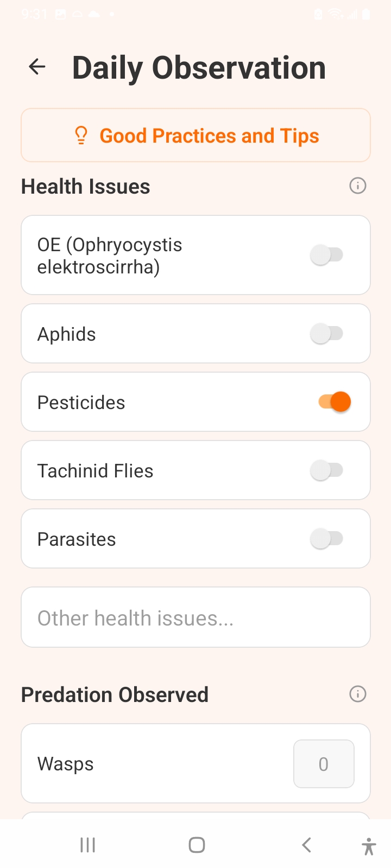
Task: Open Health Issues info icon
Action: click(357, 186)
